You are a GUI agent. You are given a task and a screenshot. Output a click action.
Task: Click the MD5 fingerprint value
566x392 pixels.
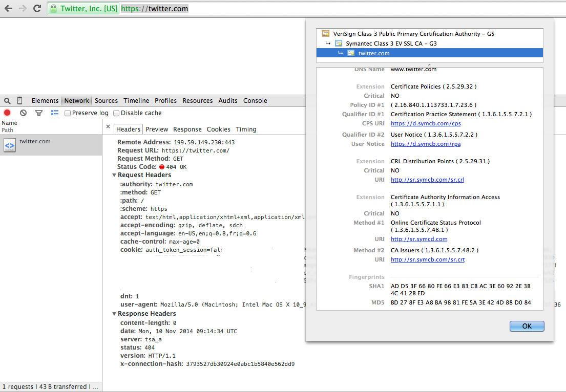point(461,302)
